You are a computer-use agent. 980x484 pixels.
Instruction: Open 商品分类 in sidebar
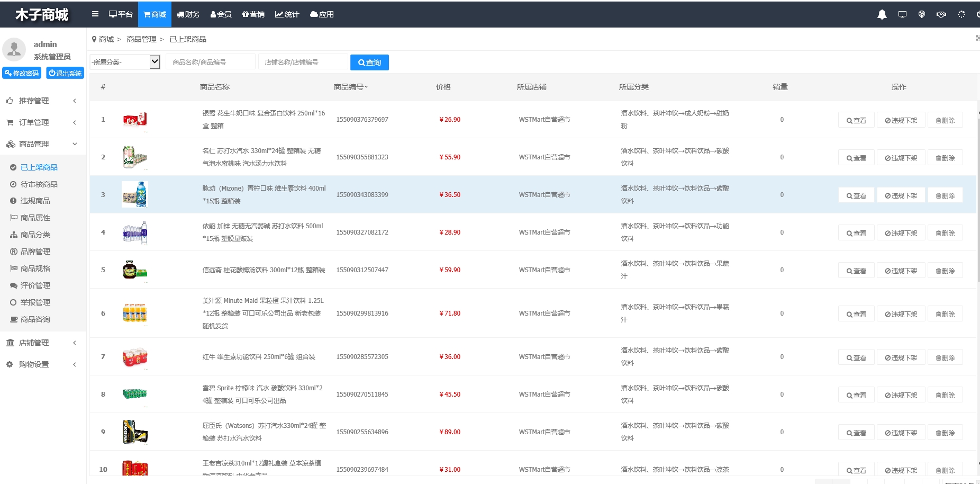pos(35,235)
